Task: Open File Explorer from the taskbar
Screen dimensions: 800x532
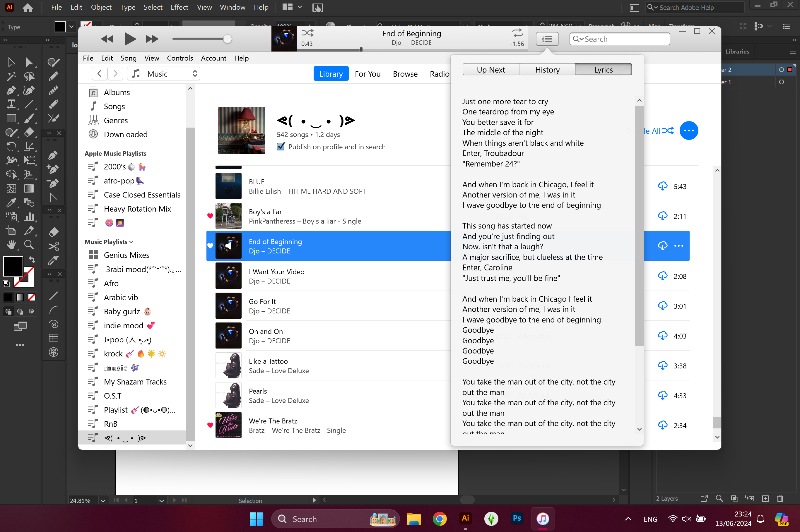Action: [x=413, y=519]
